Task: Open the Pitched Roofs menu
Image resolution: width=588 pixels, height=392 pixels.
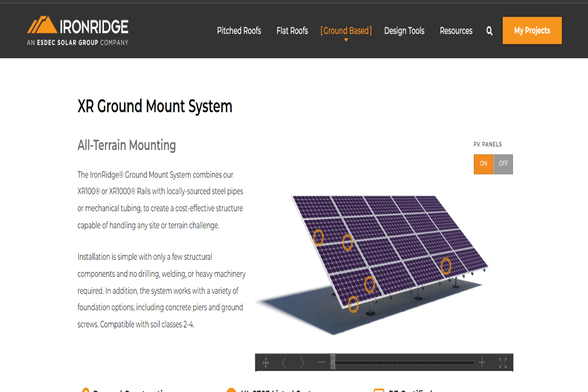Action: click(239, 31)
